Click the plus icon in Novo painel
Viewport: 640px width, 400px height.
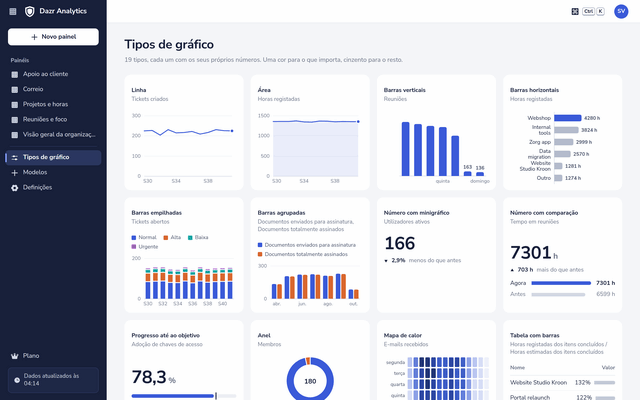(x=34, y=37)
